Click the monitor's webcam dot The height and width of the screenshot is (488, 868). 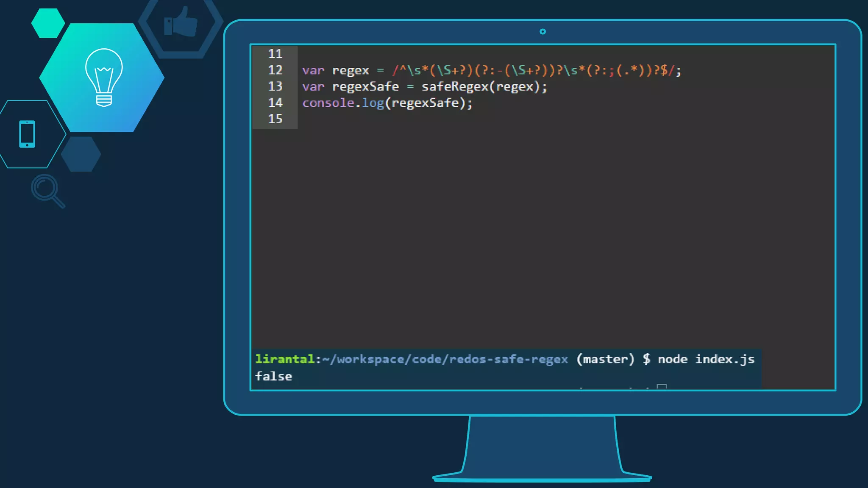point(542,31)
